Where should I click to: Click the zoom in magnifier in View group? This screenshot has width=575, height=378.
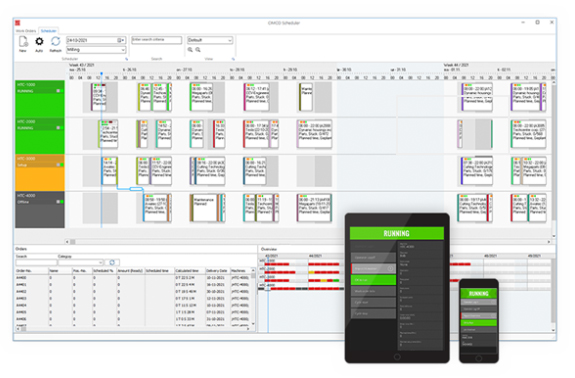(190, 50)
